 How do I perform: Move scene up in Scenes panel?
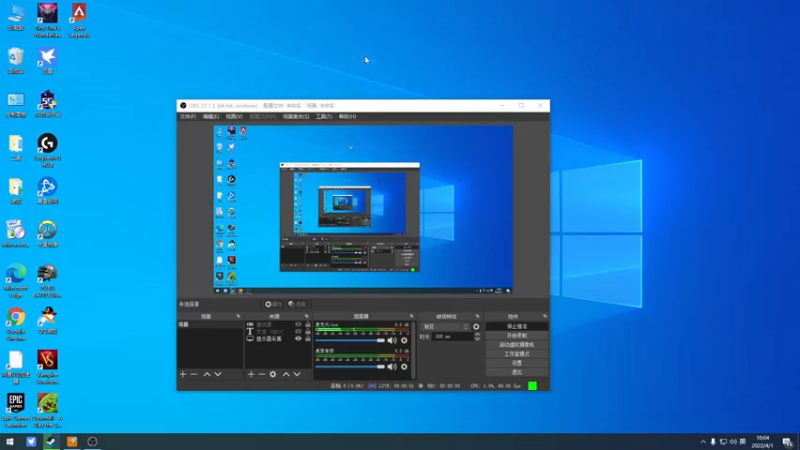(207, 374)
